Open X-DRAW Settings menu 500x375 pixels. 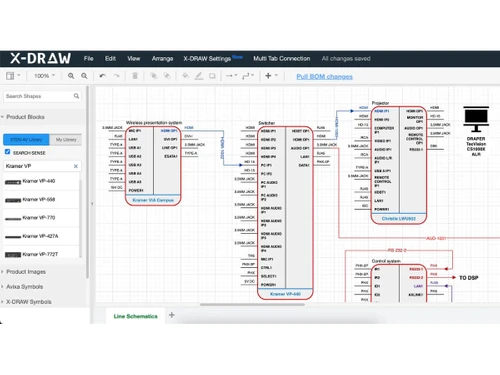[207, 59]
